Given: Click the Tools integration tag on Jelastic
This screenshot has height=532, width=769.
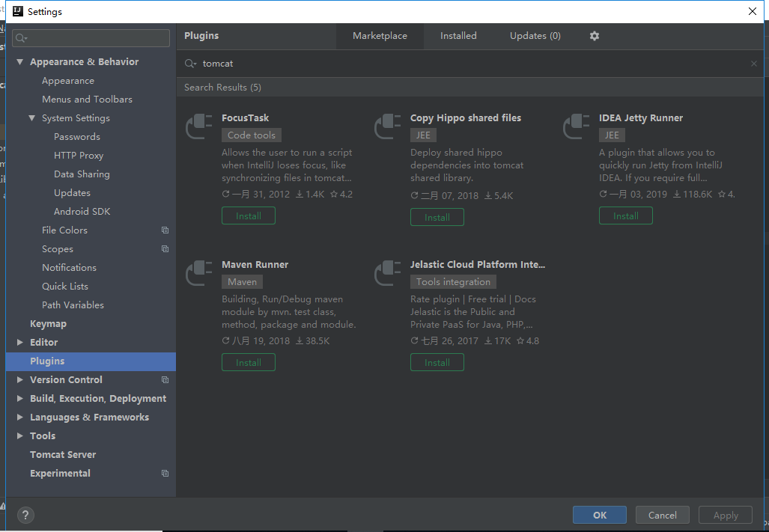Looking at the screenshot, I should [x=453, y=281].
